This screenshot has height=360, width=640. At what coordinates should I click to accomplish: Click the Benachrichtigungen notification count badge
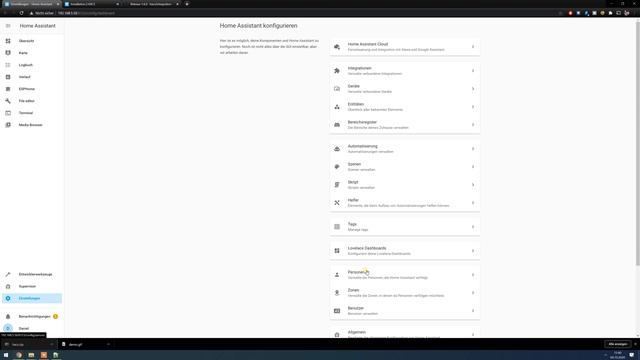click(56, 316)
